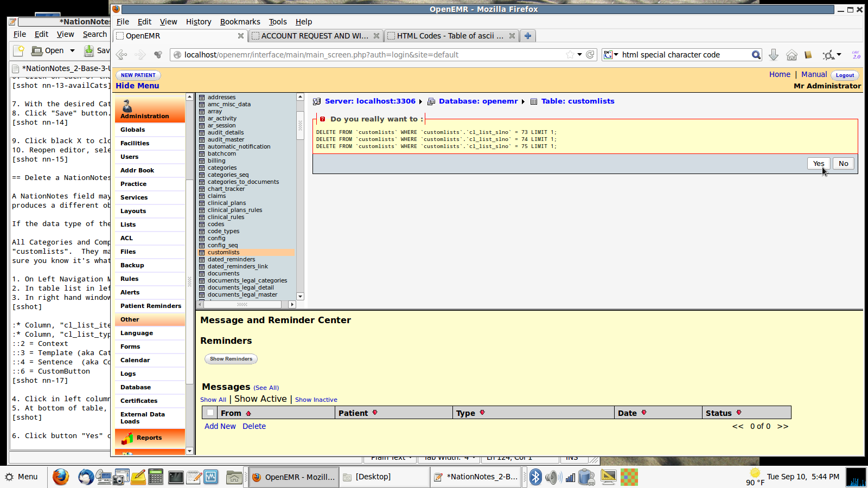
Task: Click the gedit Save icon
Action: [x=89, y=50]
